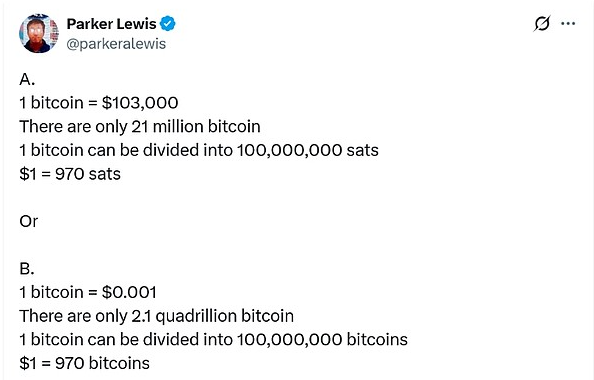The height and width of the screenshot is (380, 594).
Task: Click the '$103,000' price value
Action: click(140, 103)
